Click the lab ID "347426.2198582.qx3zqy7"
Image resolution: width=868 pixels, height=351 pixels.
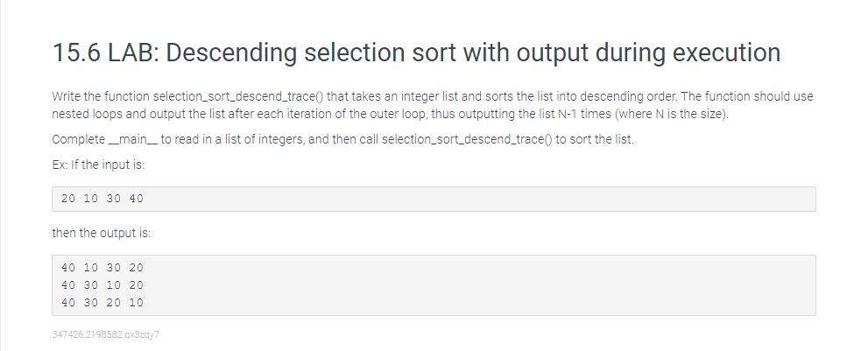tap(106, 334)
